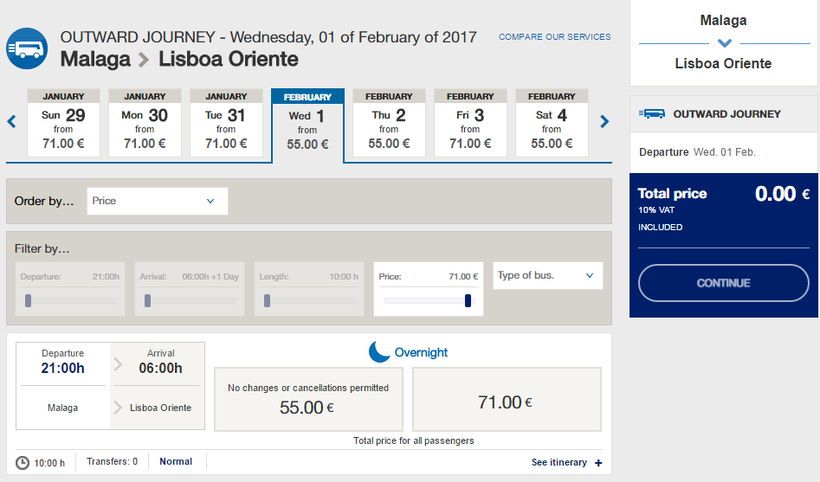Open the Compare Our Services link
Viewport: 820px width, 482px height.
tap(554, 37)
